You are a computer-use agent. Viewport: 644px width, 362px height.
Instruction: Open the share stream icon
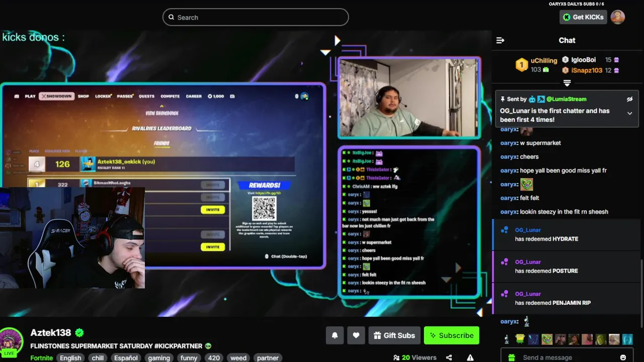click(x=449, y=357)
